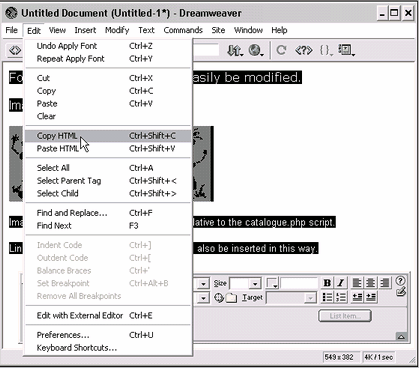Open the View menu

click(57, 30)
